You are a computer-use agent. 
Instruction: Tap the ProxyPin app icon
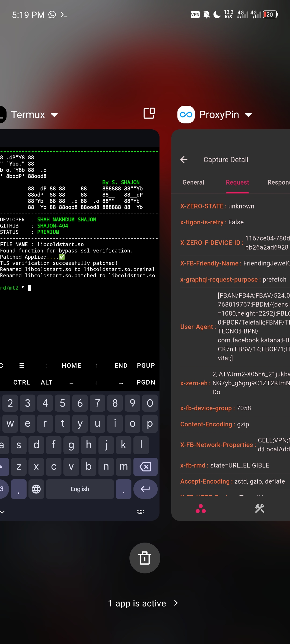(x=186, y=115)
